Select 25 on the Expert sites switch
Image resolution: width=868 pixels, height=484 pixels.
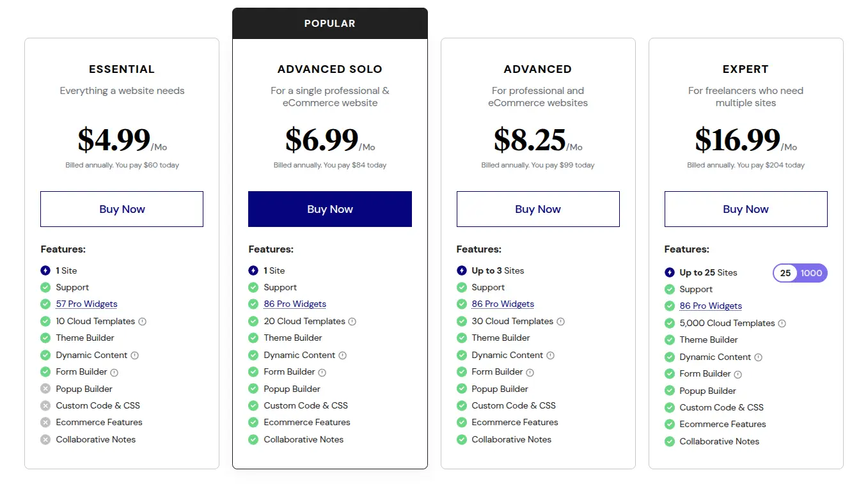(785, 272)
